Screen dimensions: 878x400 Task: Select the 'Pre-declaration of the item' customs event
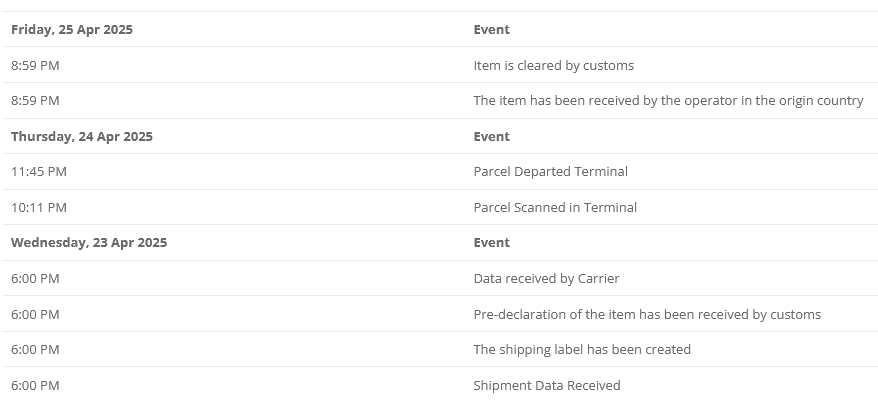647,314
